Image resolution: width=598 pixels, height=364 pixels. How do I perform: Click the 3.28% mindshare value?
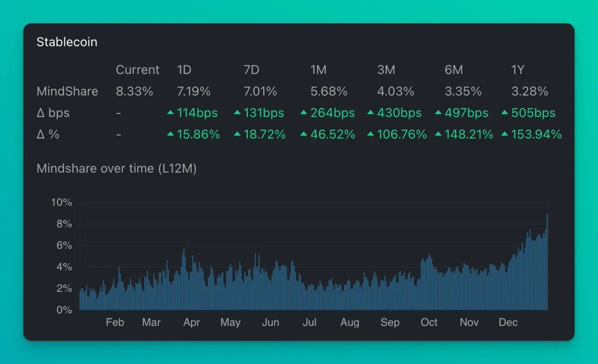pyautogui.click(x=530, y=91)
